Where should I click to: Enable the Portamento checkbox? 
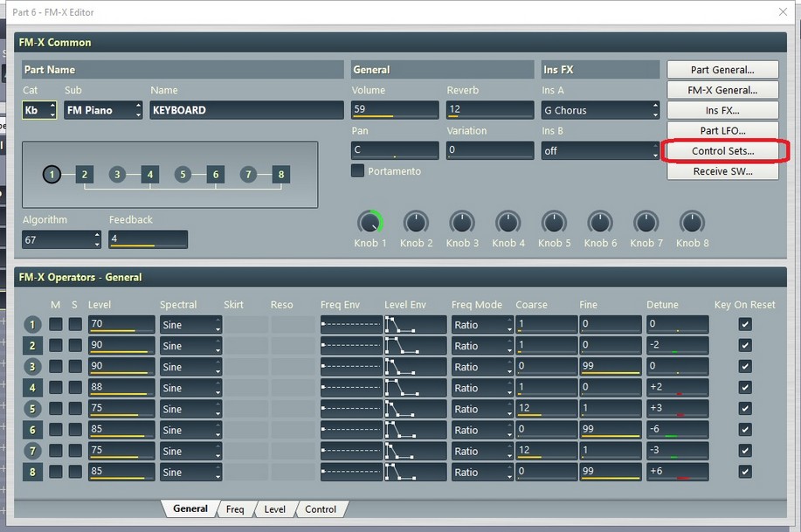tap(357, 170)
